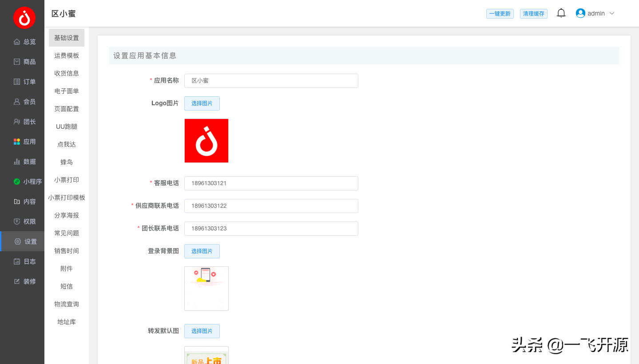The height and width of the screenshot is (364, 639).
Task: Click the 数据 bar chart icon
Action: click(17, 162)
